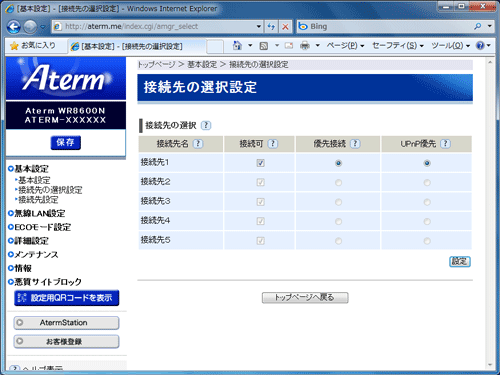This screenshot has width=500, height=375.
Task: Click the red Stop loading icon
Action: tap(285, 26)
